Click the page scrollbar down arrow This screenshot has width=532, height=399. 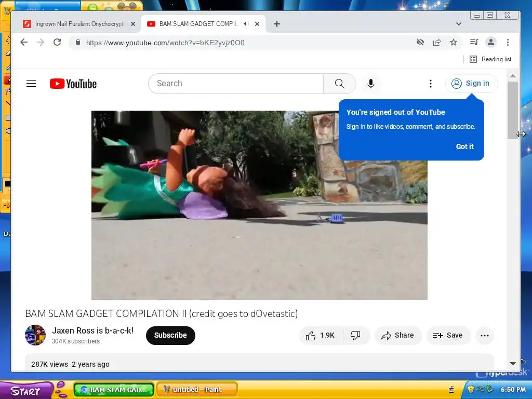(x=513, y=364)
